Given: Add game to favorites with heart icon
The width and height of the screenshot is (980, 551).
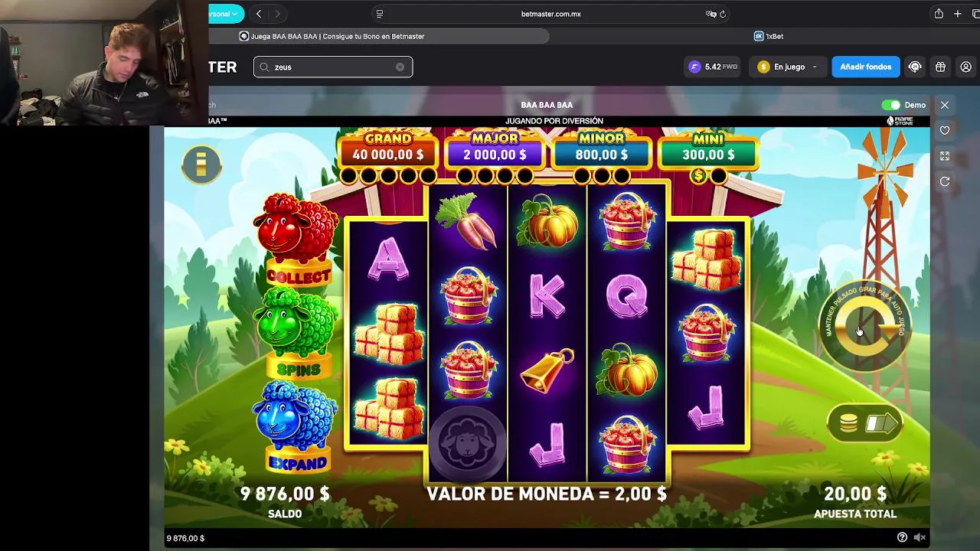Looking at the screenshot, I should (945, 131).
